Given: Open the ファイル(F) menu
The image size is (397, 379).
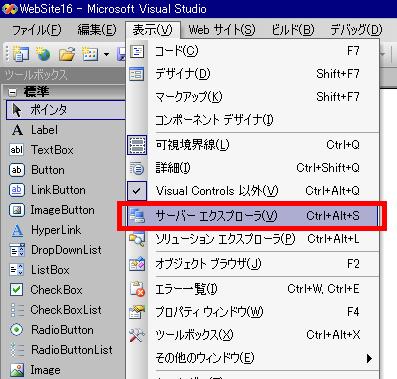Looking at the screenshot, I should tap(37, 30).
